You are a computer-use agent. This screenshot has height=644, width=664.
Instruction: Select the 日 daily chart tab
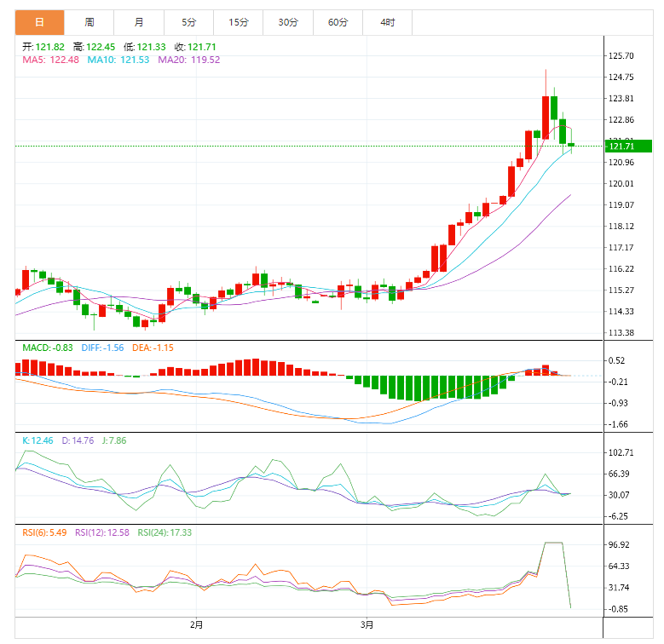[x=39, y=22]
